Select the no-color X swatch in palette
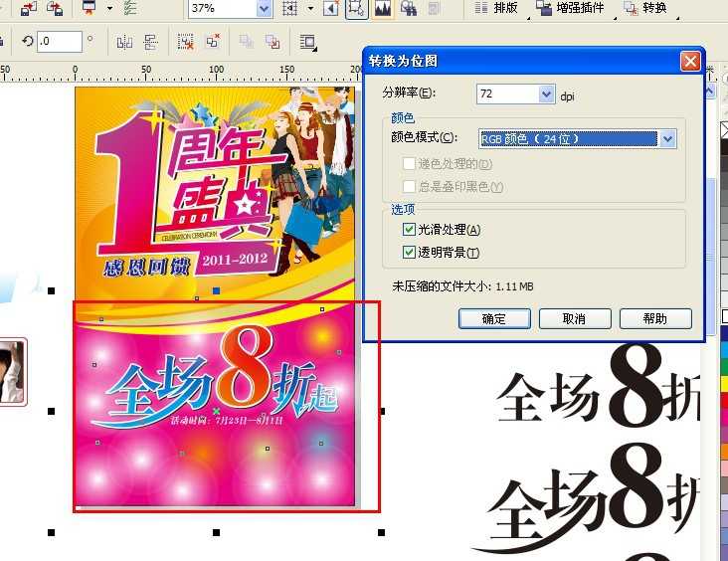Screen dimensions: 728x561 (724, 130)
